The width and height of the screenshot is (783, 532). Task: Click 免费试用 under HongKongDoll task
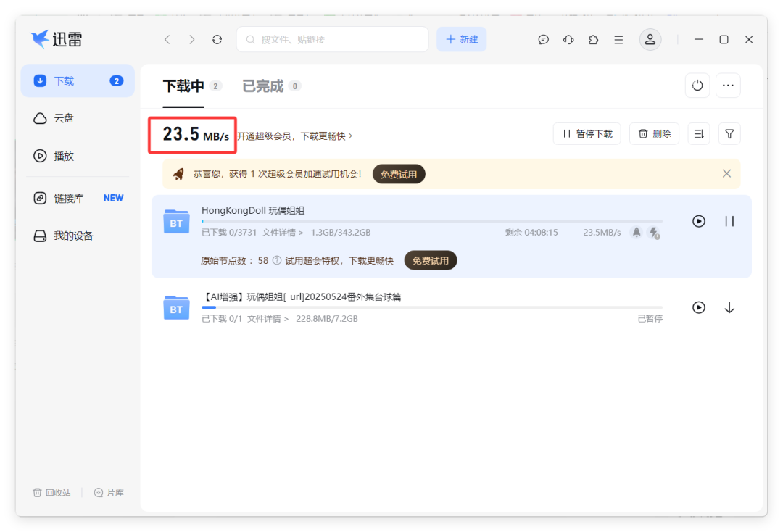pos(431,260)
